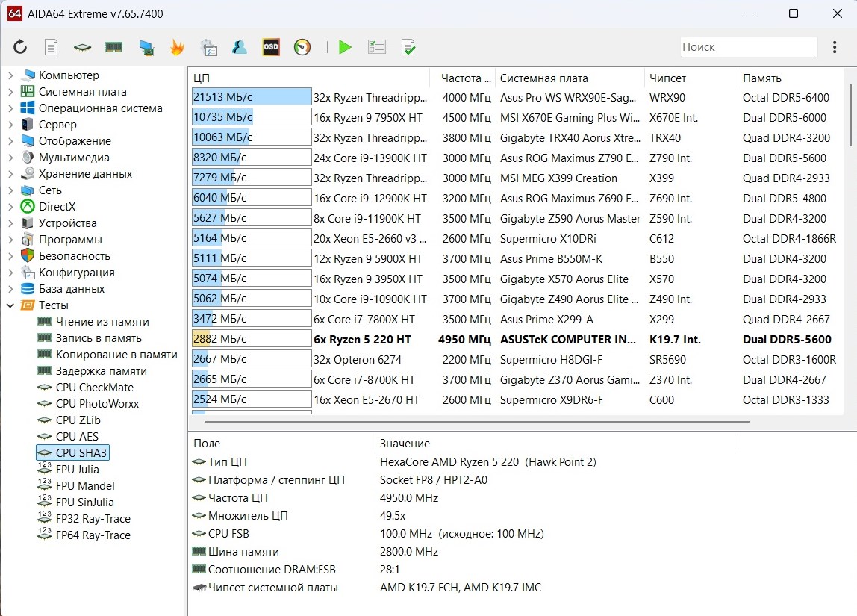Click the Refresh toolbar icon

pos(20,47)
